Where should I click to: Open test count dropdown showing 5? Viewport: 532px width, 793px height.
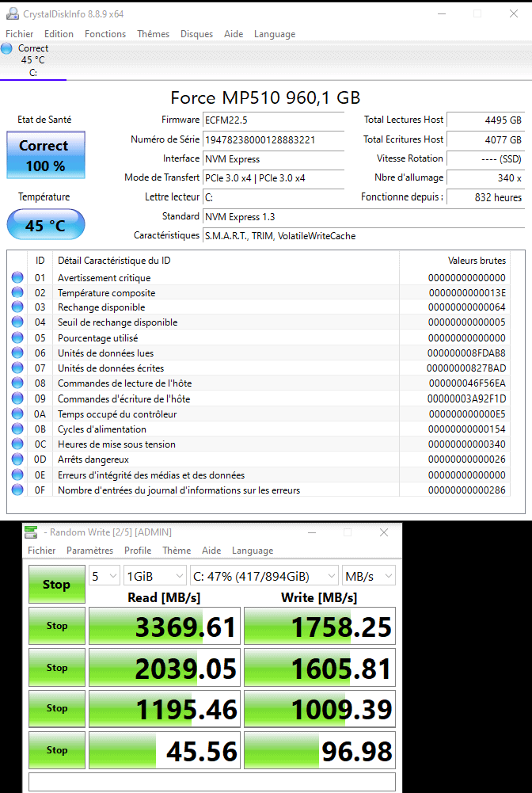pos(104,576)
